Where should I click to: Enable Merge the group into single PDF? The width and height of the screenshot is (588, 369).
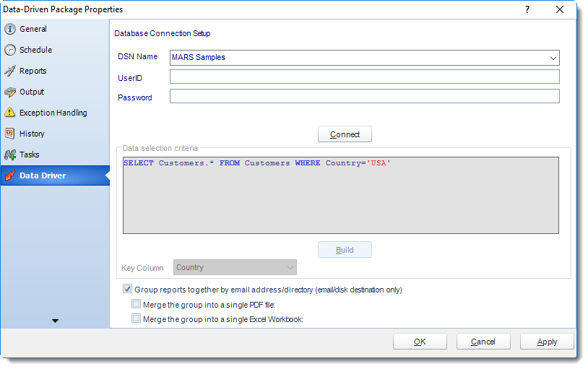136,304
